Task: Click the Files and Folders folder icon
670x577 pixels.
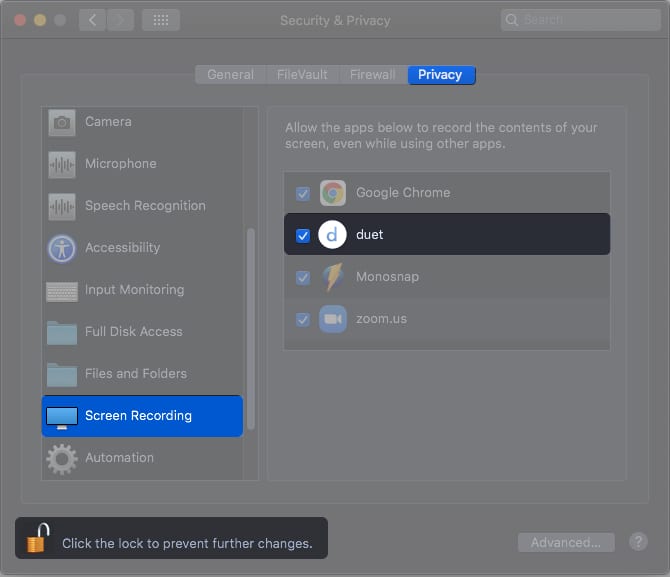Action: pyautogui.click(x=62, y=374)
